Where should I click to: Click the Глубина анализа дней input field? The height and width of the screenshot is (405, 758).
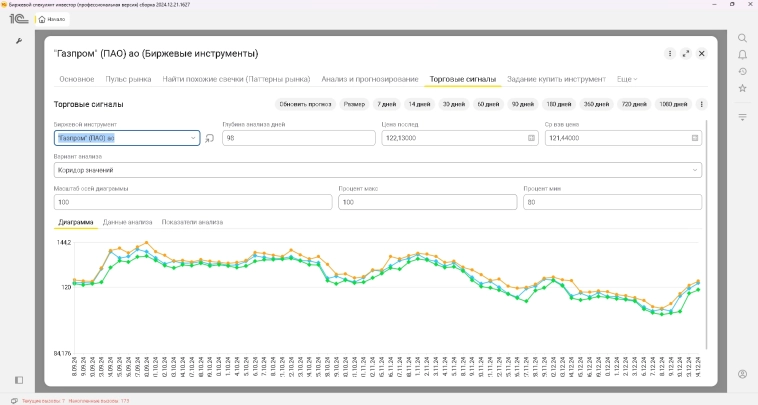tap(298, 138)
